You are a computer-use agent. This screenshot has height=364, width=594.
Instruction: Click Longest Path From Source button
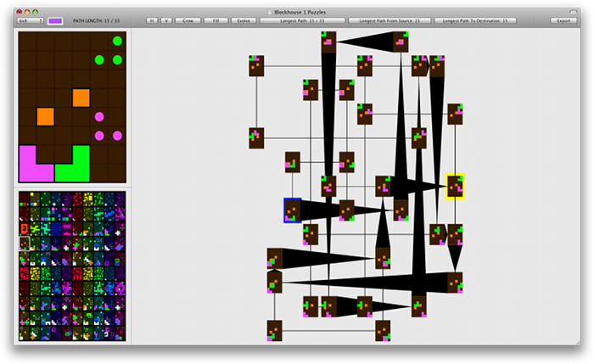click(x=390, y=20)
